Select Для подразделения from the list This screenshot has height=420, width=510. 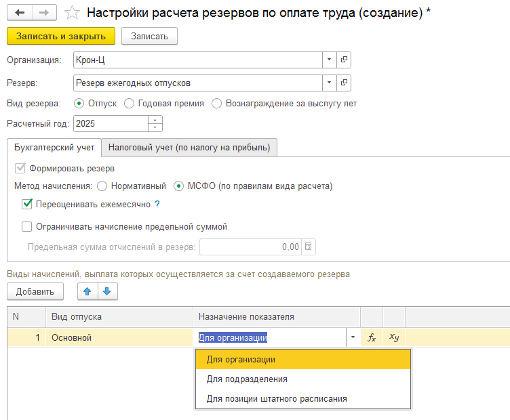(247, 379)
